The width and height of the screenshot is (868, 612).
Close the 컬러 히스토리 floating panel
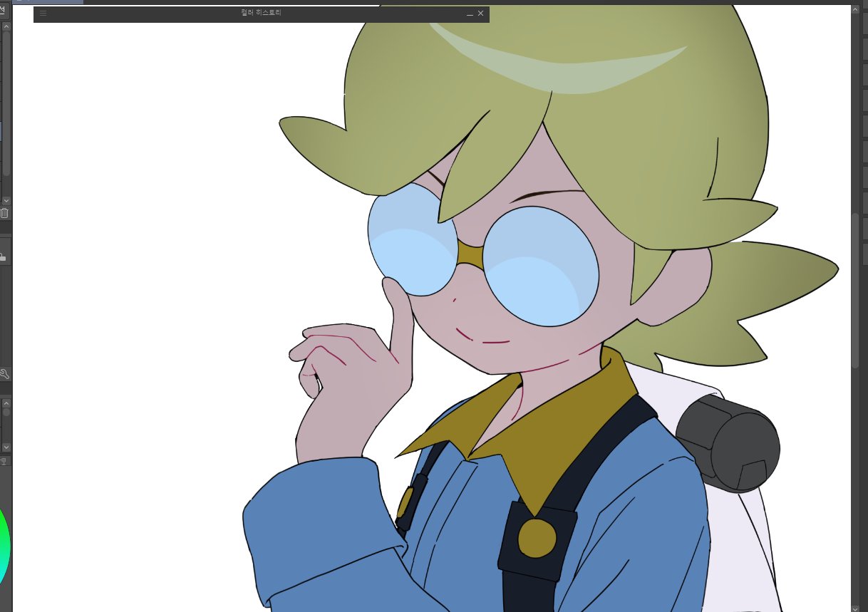tap(480, 14)
